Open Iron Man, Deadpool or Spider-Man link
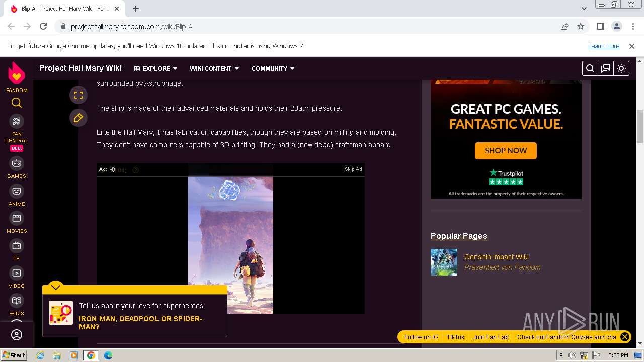The width and height of the screenshot is (644, 362). pyautogui.click(x=141, y=323)
